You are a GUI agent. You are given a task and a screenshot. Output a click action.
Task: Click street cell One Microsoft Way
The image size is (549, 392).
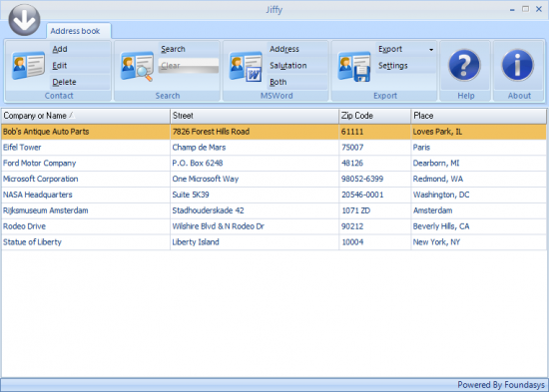click(255, 179)
